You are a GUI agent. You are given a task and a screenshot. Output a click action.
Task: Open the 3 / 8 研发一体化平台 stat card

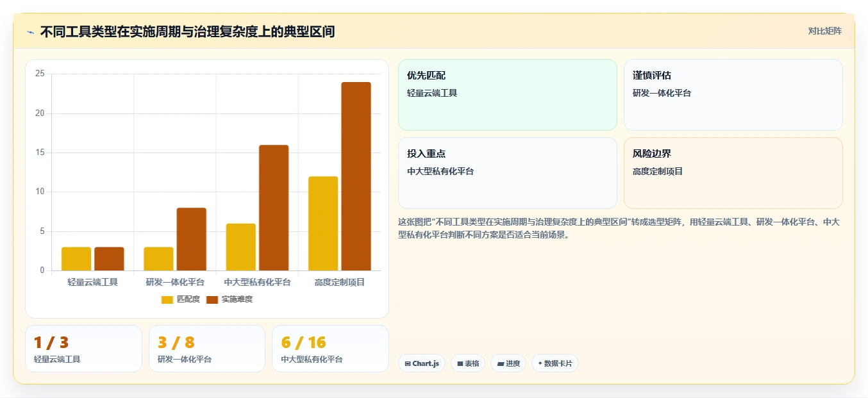207,349
